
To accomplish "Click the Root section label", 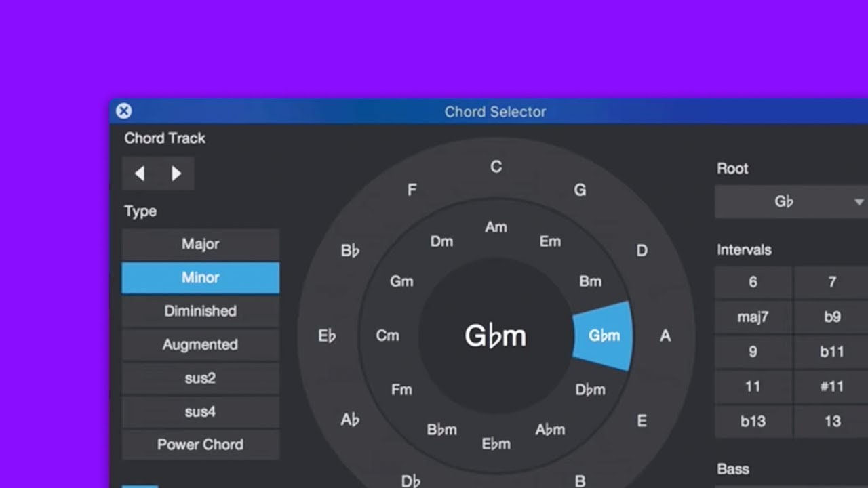I will pos(732,169).
